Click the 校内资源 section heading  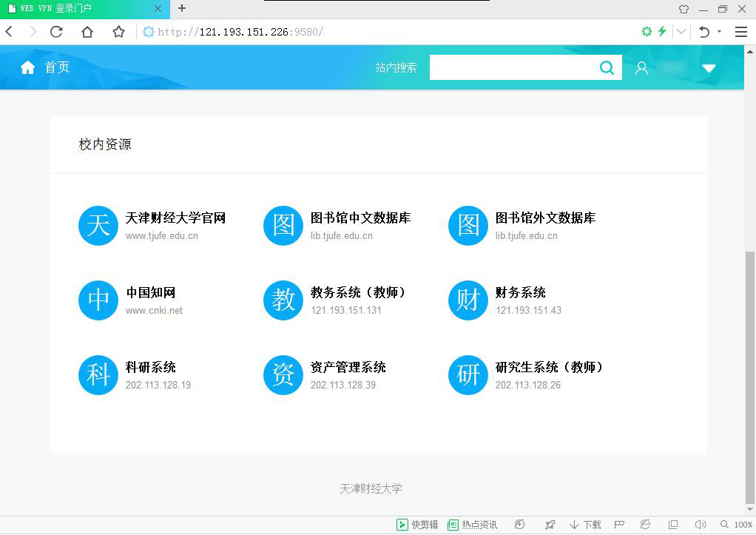click(x=105, y=144)
